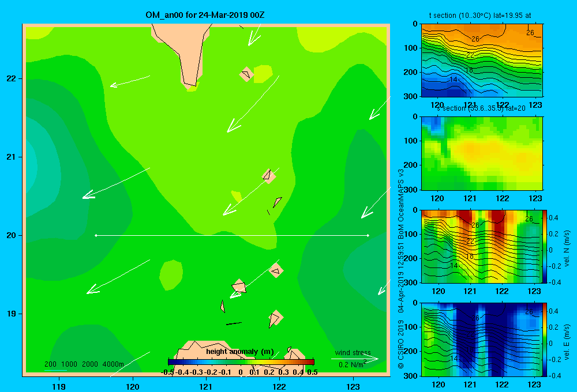Click the peach island near 22N, 121.5E
This screenshot has width=577, height=392.
(x=246, y=74)
